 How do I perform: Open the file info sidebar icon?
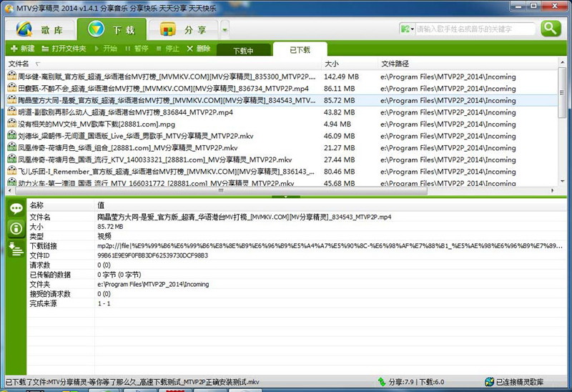tap(16, 229)
